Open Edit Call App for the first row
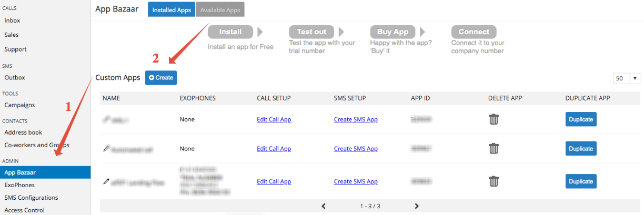Viewport: 644px width, 215px height. point(274,119)
